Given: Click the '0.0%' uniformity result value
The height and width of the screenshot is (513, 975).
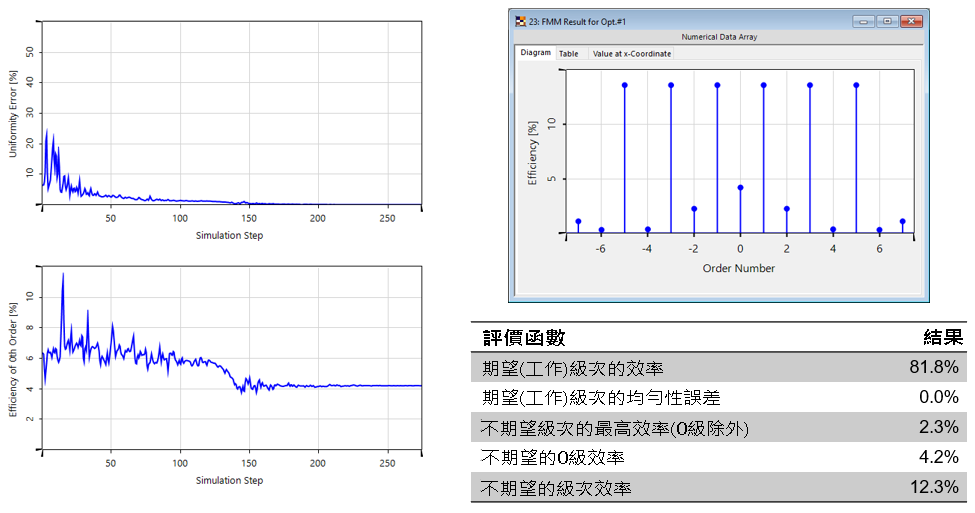Looking at the screenshot, I should point(939,397).
